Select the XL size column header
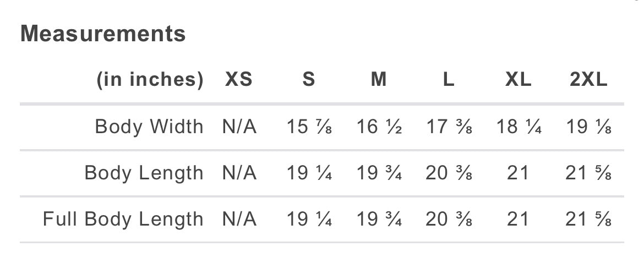 519,79
